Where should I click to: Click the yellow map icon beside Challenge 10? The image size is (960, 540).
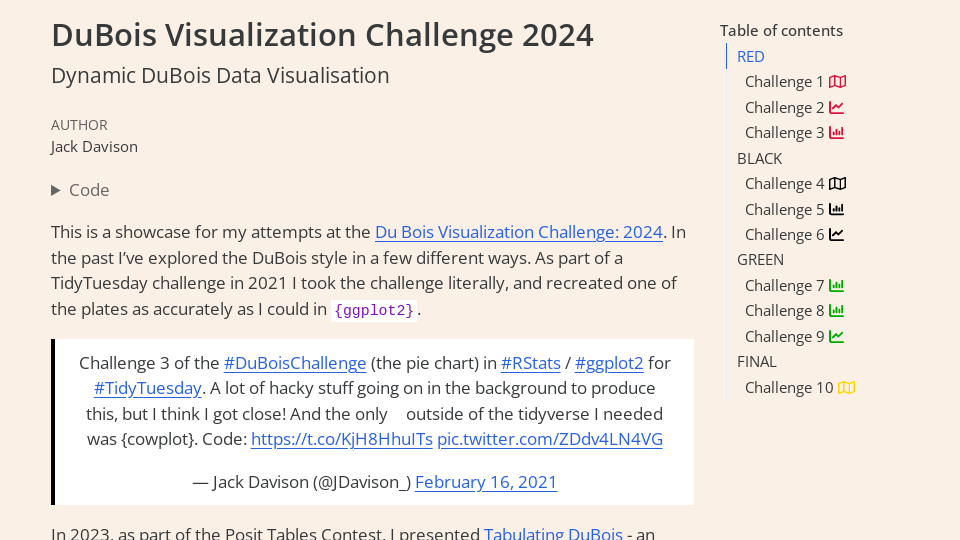(x=846, y=388)
